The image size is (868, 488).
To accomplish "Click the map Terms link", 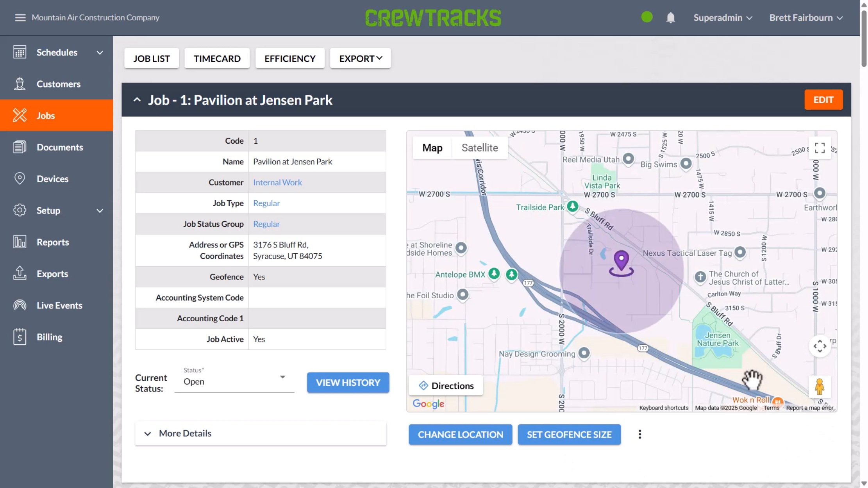I will (772, 408).
